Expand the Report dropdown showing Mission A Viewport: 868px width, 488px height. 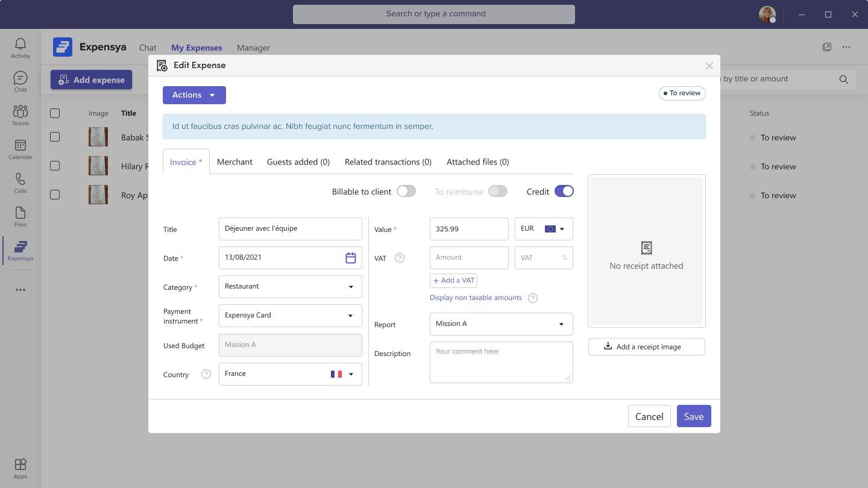tap(501, 324)
